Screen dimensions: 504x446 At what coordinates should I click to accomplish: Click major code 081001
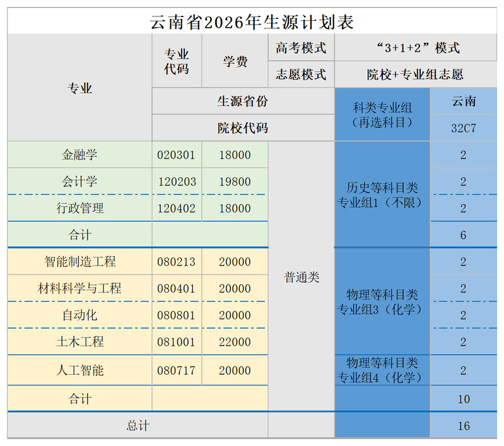coord(177,342)
